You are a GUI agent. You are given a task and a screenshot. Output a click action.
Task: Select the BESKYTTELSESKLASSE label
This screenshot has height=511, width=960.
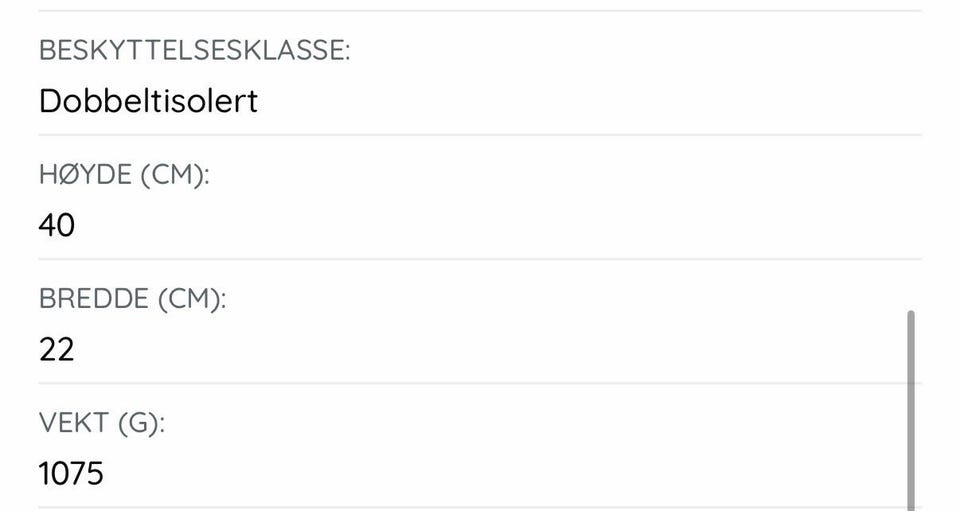(195, 50)
